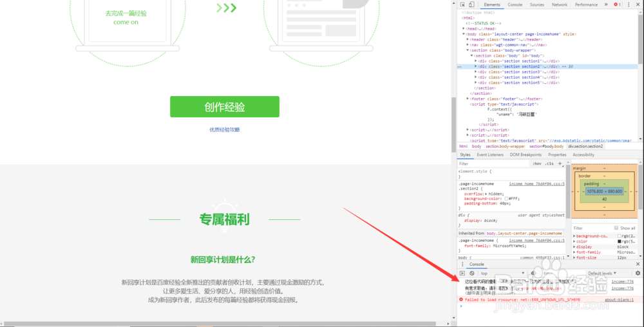
Task: Expand the div section1 node
Action: coord(476,61)
